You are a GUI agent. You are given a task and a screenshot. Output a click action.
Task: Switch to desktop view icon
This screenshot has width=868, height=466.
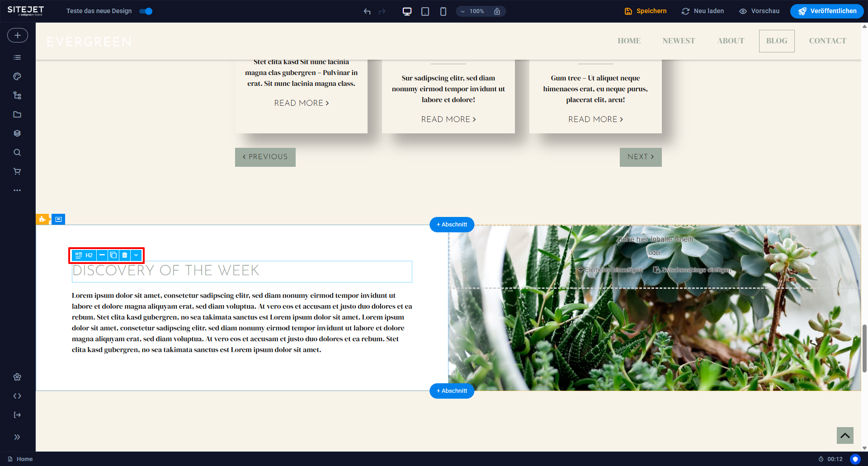click(407, 11)
